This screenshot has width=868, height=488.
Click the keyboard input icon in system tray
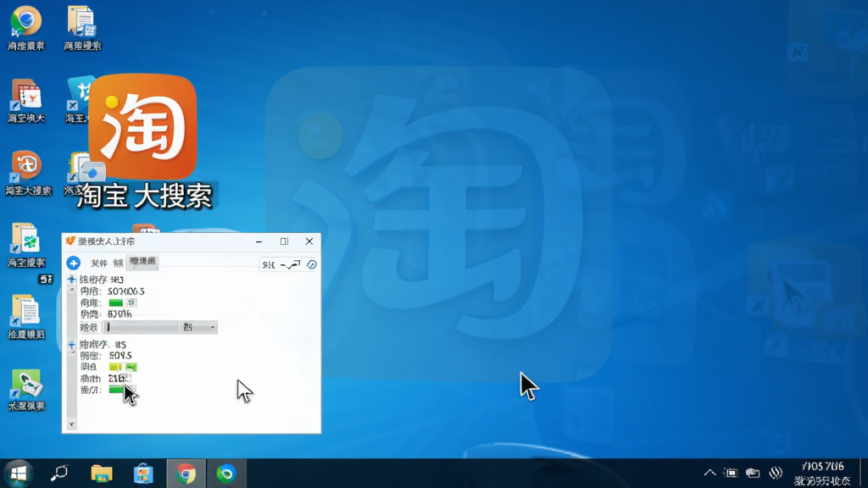tap(753, 473)
